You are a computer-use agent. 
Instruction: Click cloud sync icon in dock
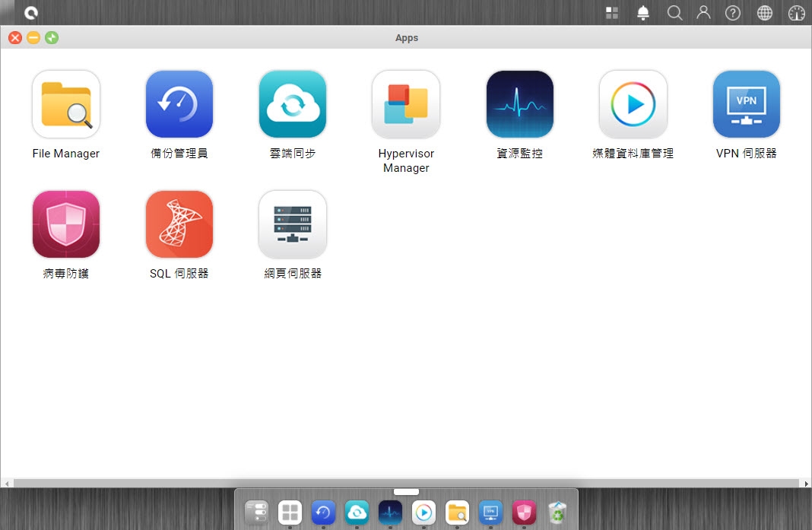[x=357, y=513]
